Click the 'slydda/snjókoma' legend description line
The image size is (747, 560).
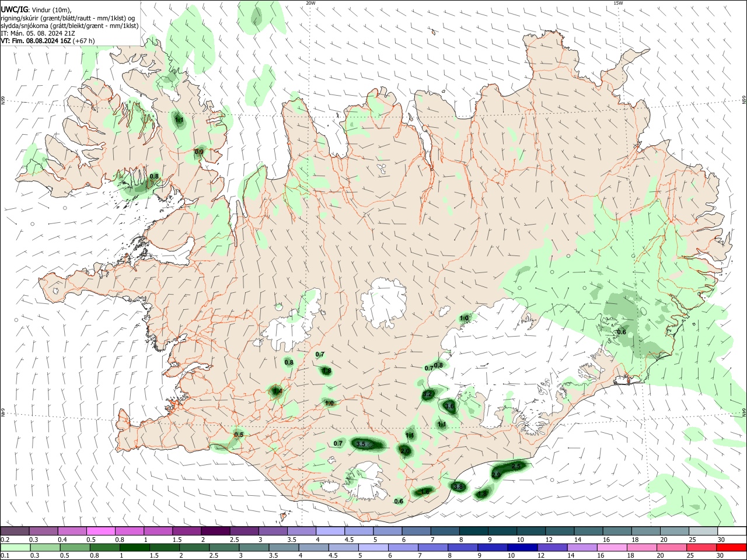pos(69,26)
